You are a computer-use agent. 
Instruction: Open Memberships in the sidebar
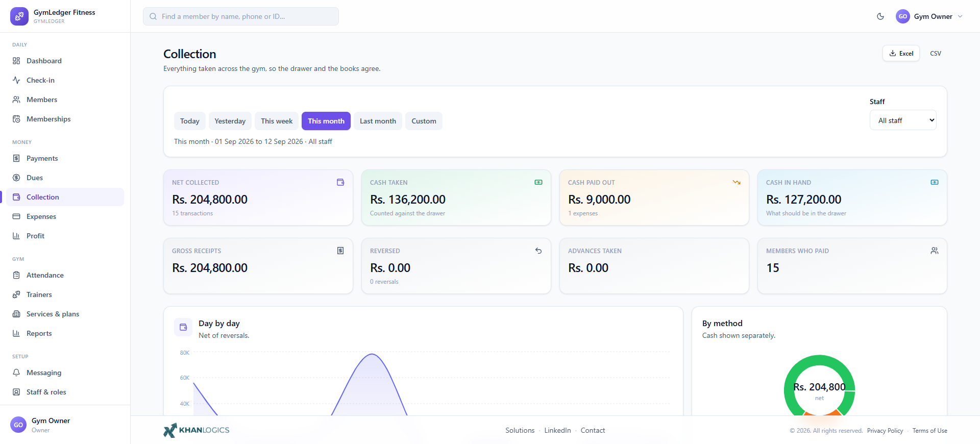(x=65, y=119)
